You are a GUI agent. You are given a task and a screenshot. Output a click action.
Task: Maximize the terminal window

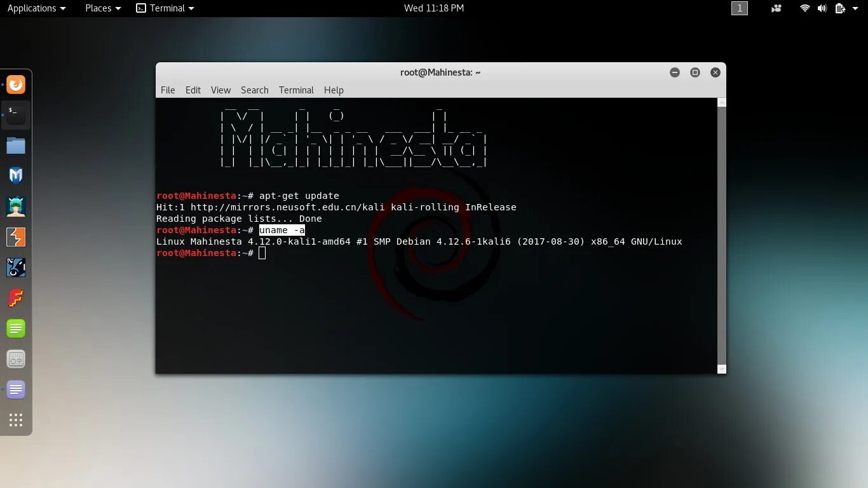pyautogui.click(x=695, y=72)
